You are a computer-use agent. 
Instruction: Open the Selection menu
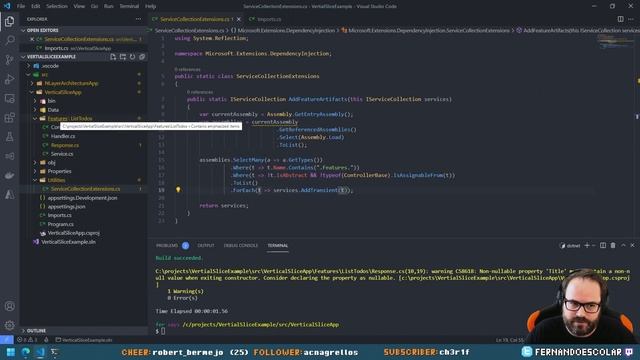(x=57, y=6)
